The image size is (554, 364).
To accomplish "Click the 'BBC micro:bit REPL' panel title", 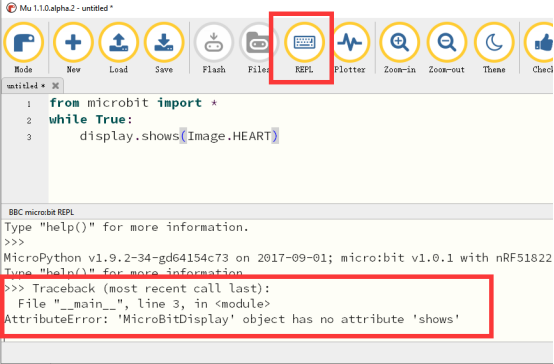I will point(41,212).
